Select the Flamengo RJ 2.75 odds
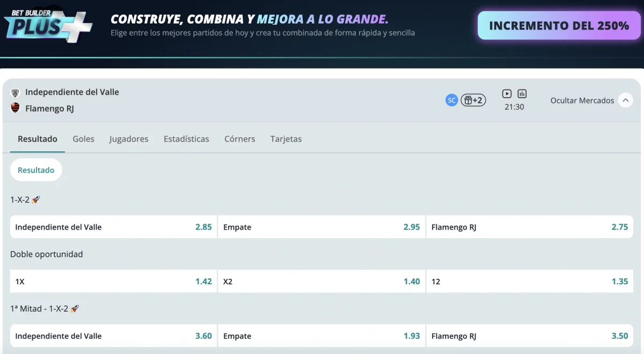 [x=530, y=227]
